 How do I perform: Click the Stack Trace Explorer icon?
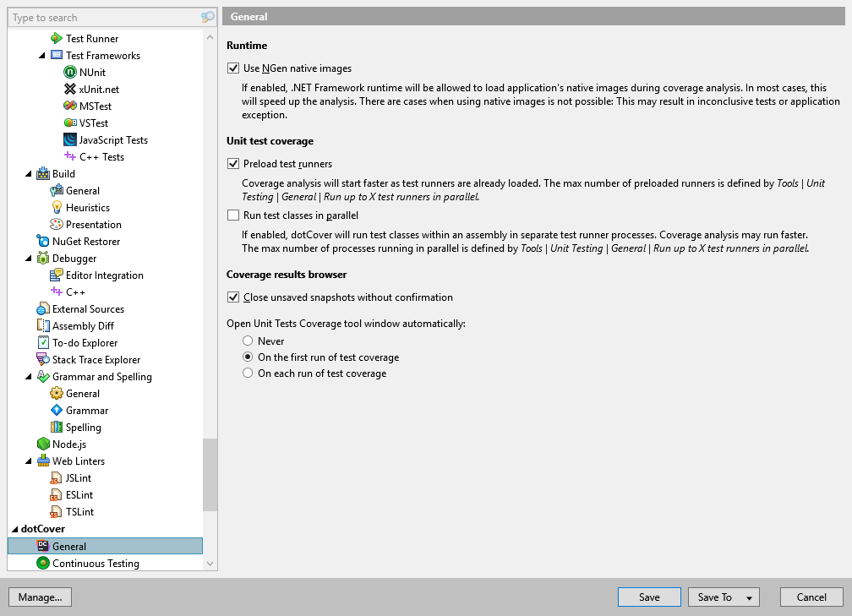tap(43, 360)
